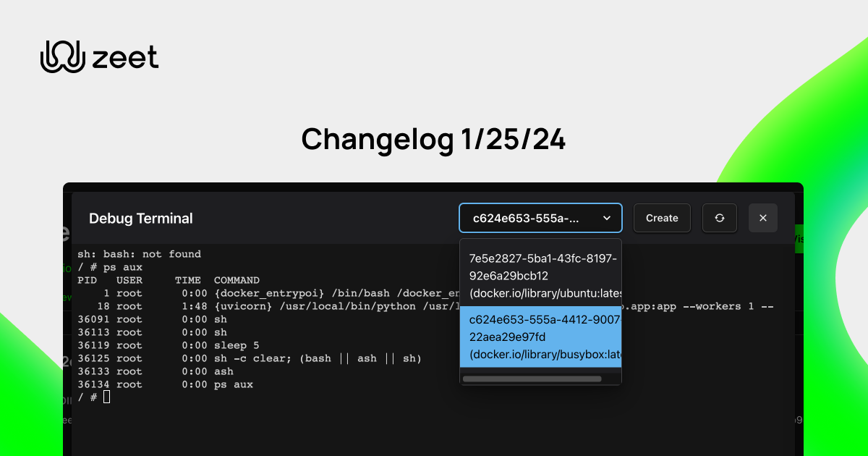868x456 pixels.
Task: Select the ubuntu:latest container 7e5e2827
Action: click(540, 275)
